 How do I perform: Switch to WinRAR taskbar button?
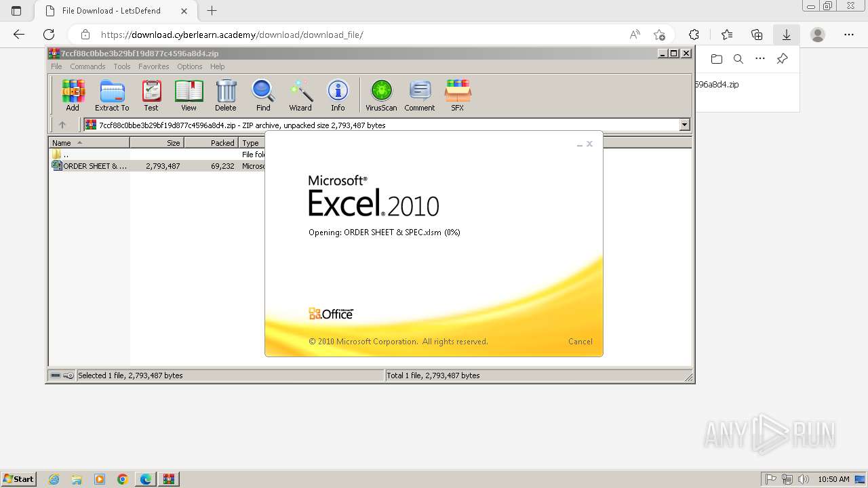coord(169,479)
